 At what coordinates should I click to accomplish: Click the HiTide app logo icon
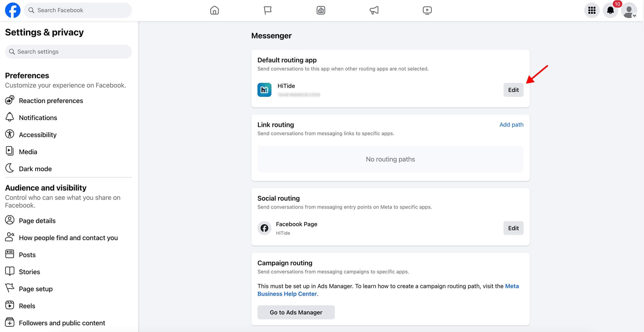tap(264, 90)
